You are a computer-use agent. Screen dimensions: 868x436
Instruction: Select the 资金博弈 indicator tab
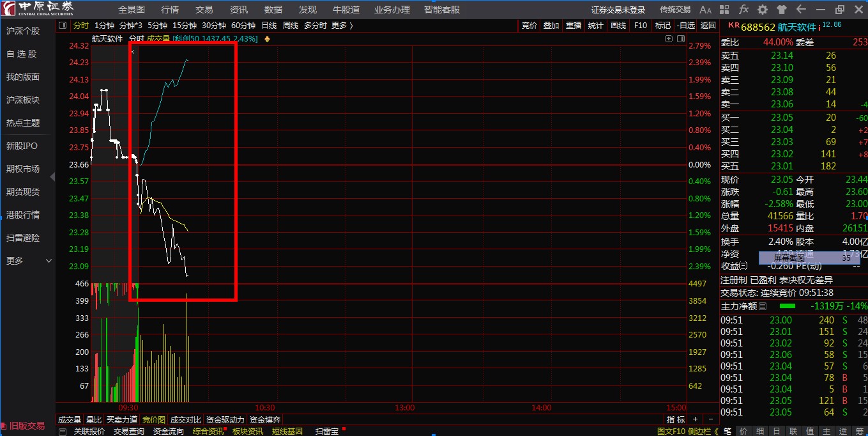[x=265, y=420]
